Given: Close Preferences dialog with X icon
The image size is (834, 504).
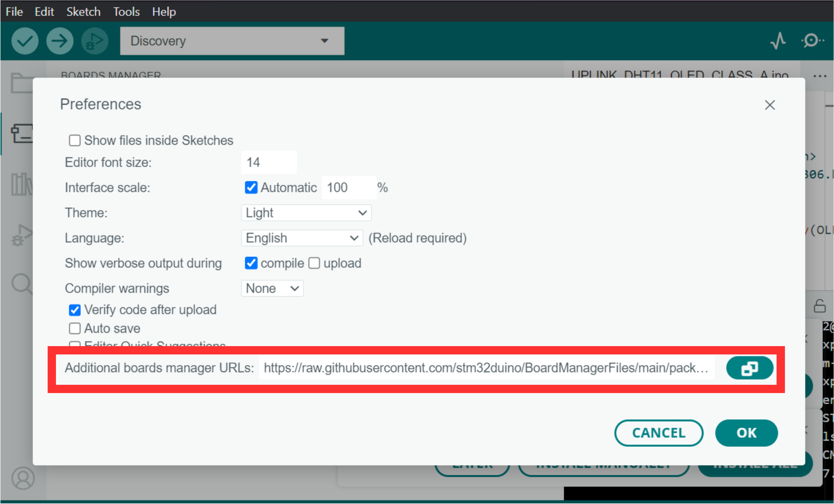Looking at the screenshot, I should coord(770,105).
